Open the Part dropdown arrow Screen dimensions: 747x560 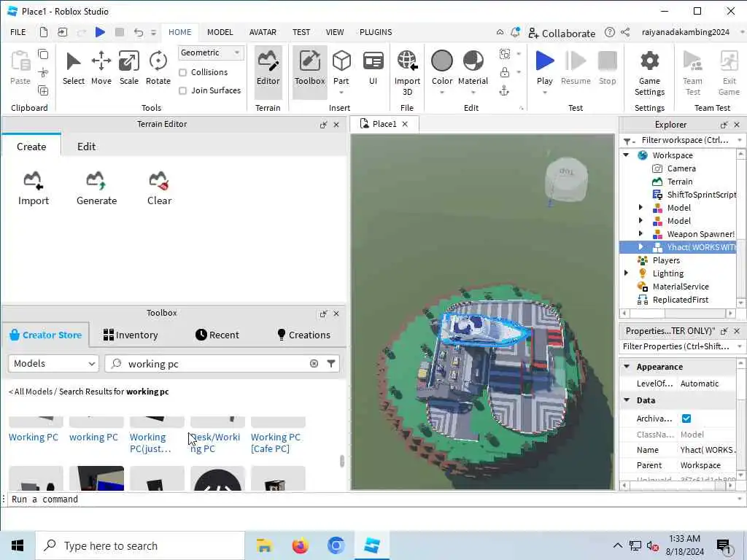(x=341, y=93)
